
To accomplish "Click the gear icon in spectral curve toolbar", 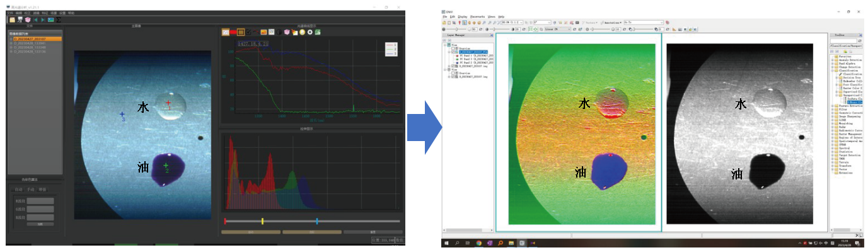I will pos(310,32).
